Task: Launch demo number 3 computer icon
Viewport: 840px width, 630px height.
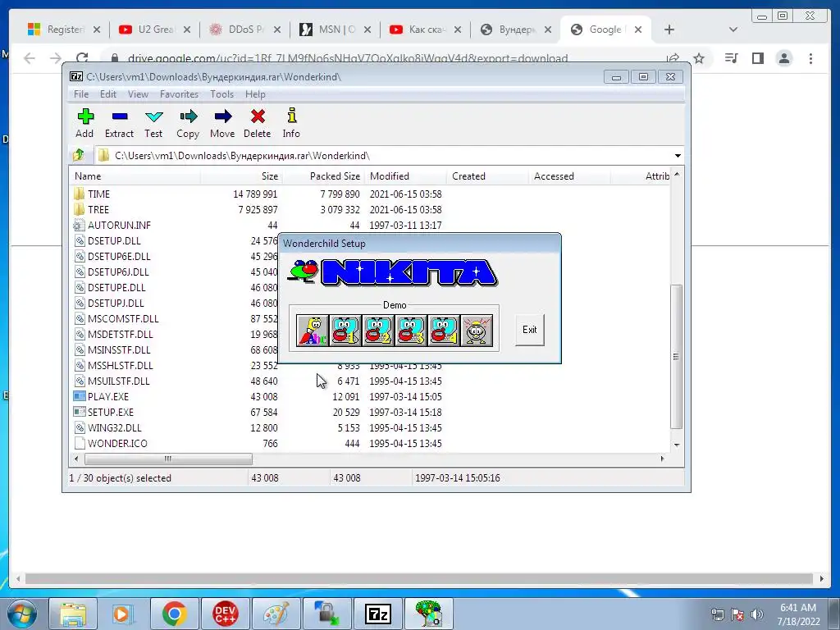Action: (411, 330)
